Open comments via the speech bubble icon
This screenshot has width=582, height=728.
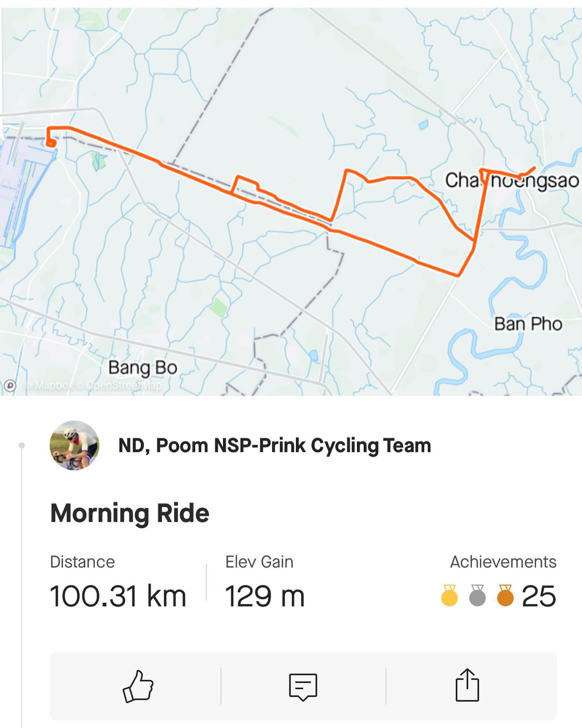click(303, 687)
